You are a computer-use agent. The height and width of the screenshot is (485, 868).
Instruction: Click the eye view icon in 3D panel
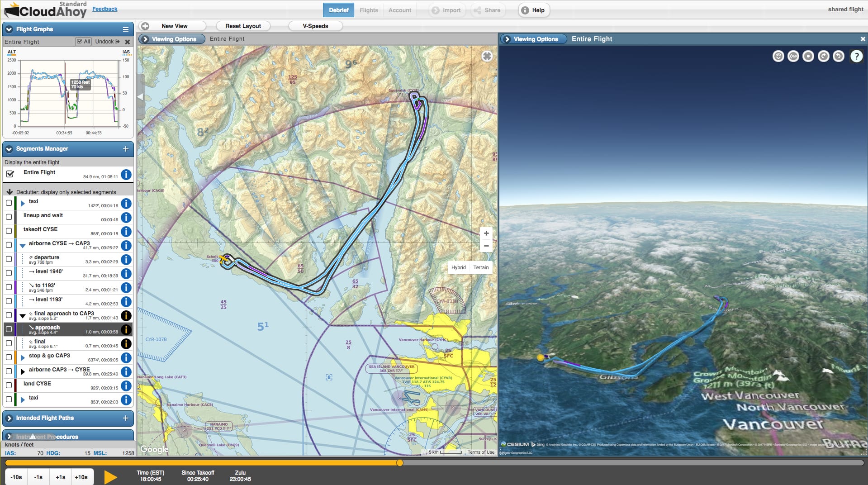(x=793, y=56)
